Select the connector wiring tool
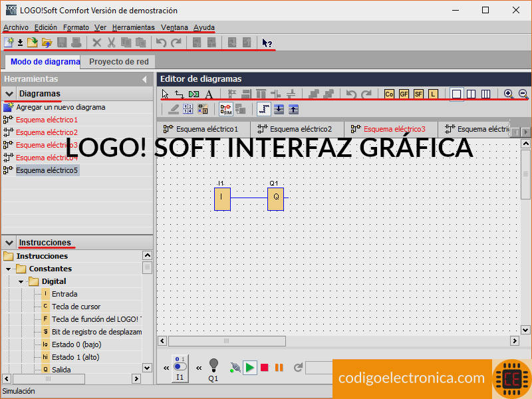The height and width of the screenshot is (399, 532). (180, 94)
